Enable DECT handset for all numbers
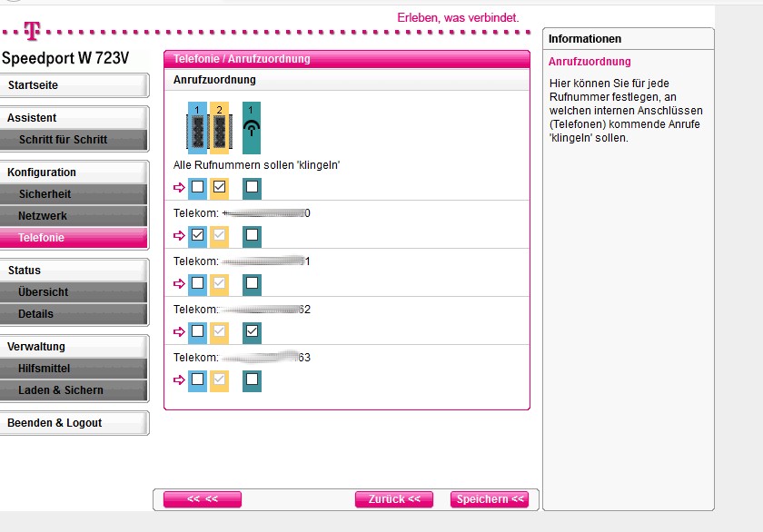 point(253,187)
